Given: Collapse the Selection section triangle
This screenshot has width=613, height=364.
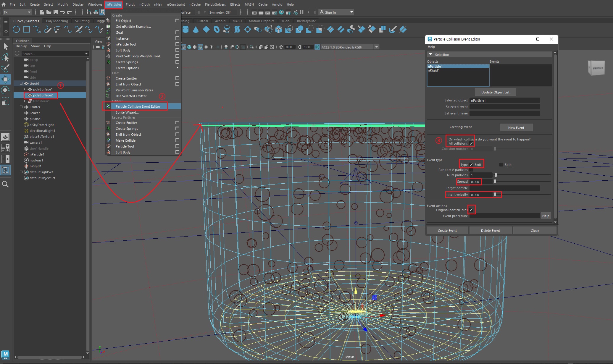Looking at the screenshot, I should [x=431, y=55].
